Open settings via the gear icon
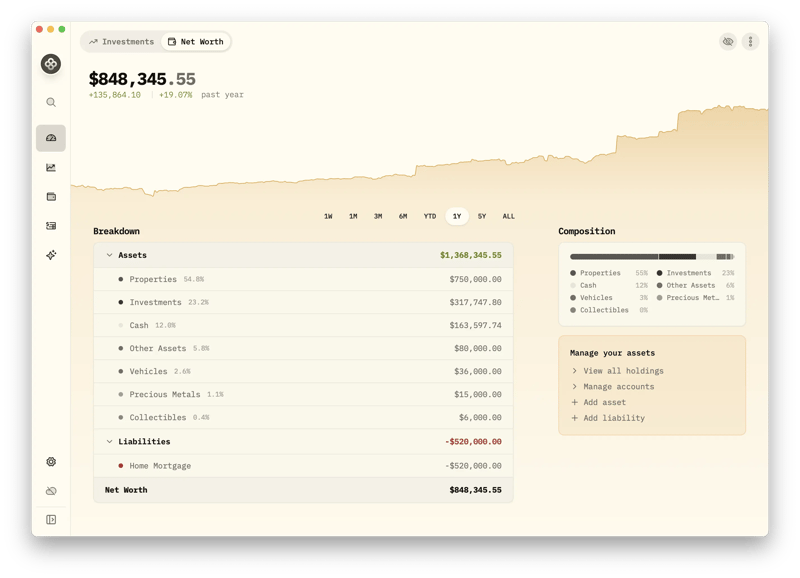Image resolution: width=800 pixels, height=578 pixels. click(x=50, y=461)
